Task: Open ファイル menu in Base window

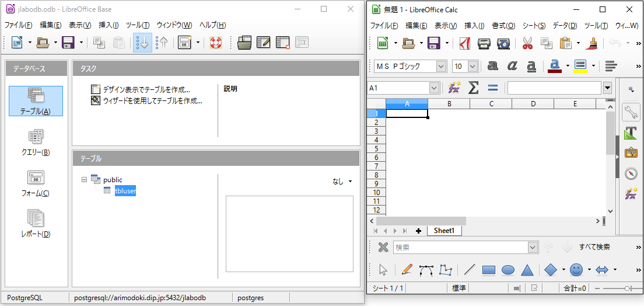Action: click(x=18, y=25)
